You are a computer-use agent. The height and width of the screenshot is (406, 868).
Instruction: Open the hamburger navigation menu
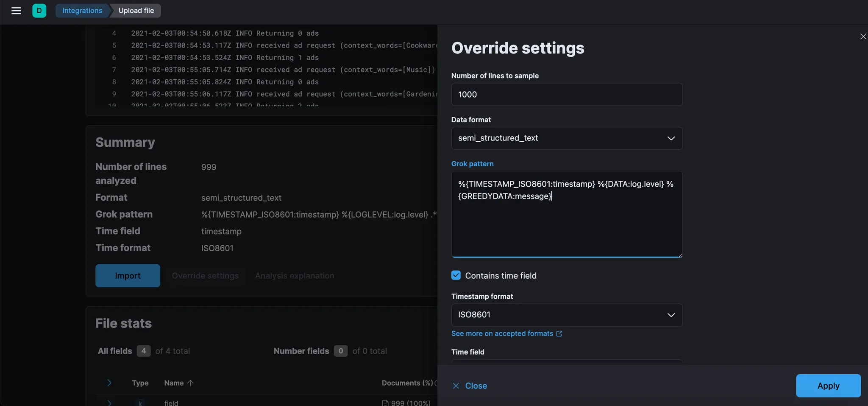point(16,11)
